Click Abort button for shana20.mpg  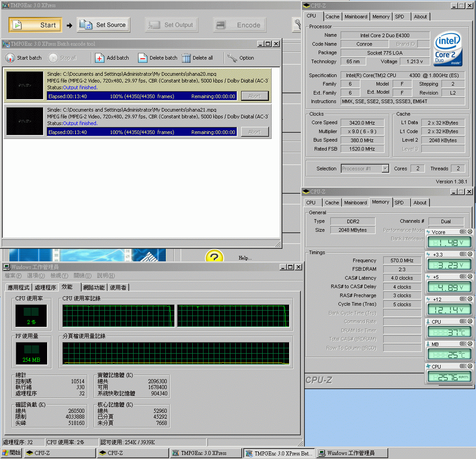[255, 96]
